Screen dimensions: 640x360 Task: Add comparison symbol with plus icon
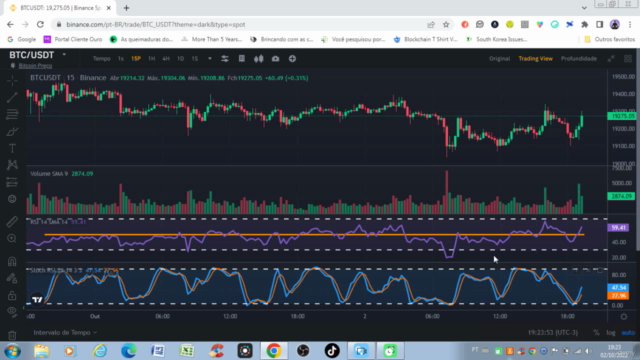coord(292,59)
